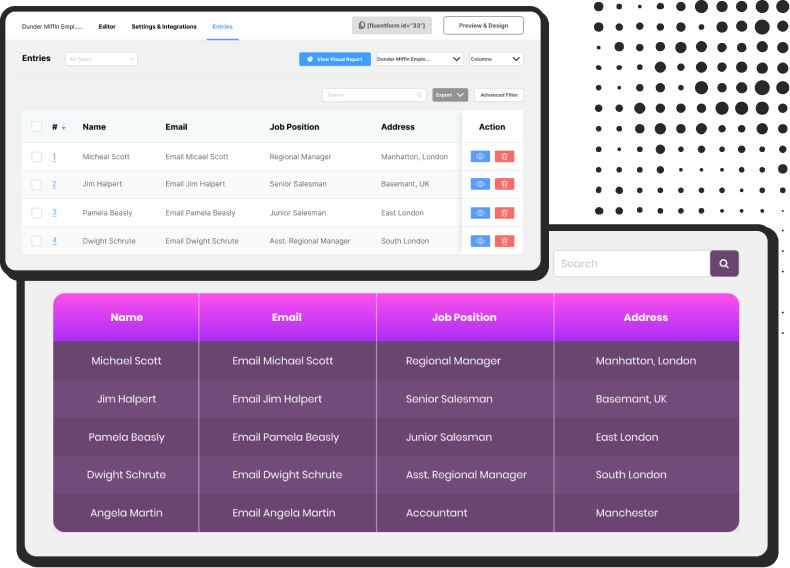Delete Jim Halpert entry

(504, 184)
